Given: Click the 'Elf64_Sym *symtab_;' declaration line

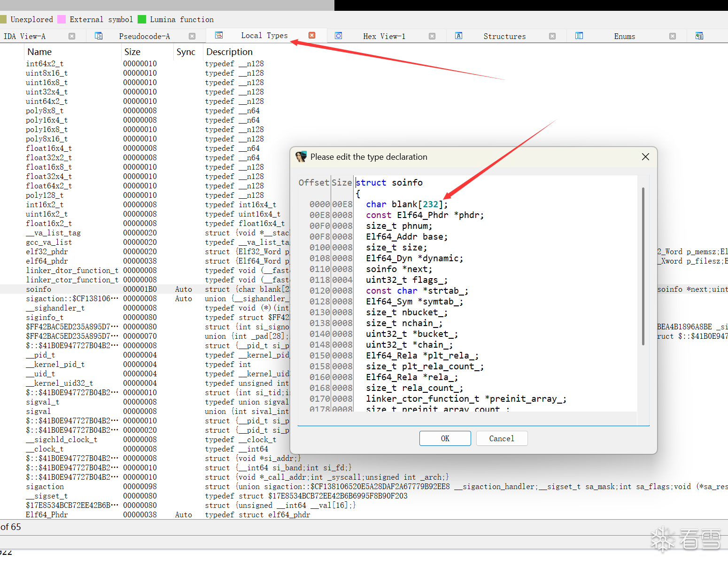Looking at the screenshot, I should [415, 302].
